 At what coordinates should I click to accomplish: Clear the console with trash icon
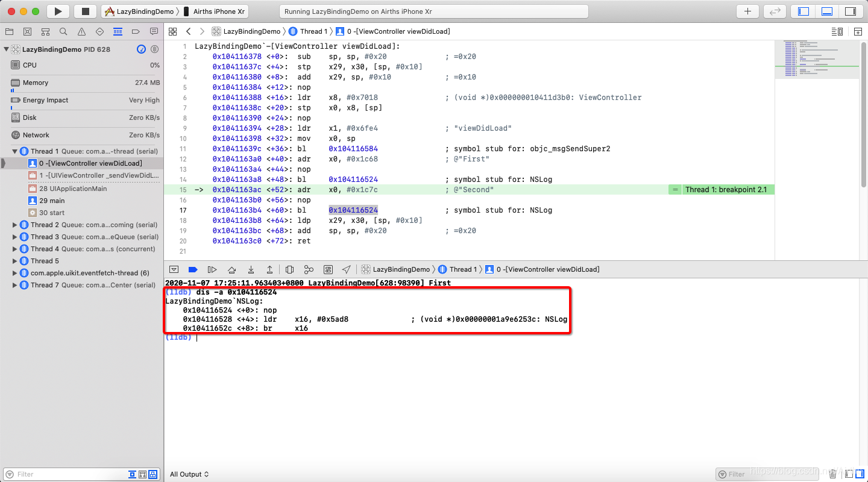point(832,474)
